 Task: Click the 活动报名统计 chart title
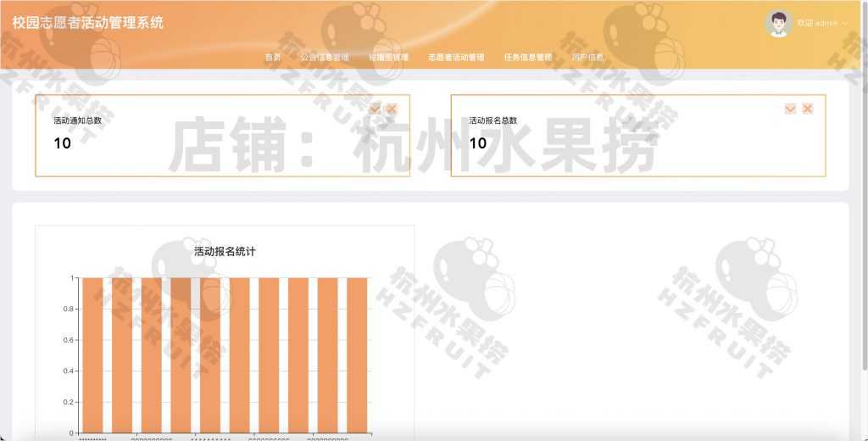point(225,252)
